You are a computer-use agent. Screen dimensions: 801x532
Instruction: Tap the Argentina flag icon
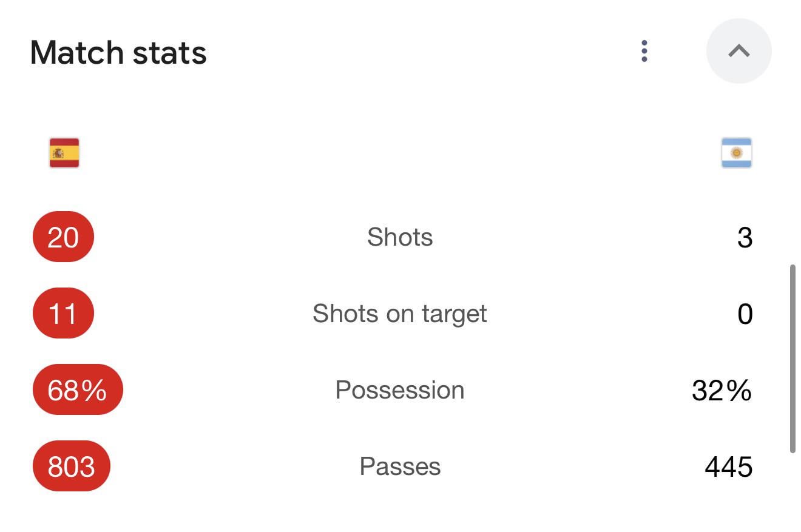(737, 153)
